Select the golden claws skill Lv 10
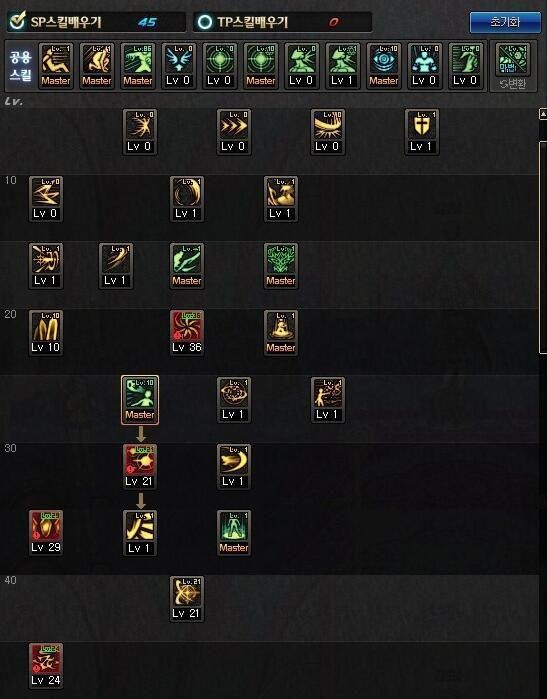The image size is (547, 699). (x=45, y=333)
